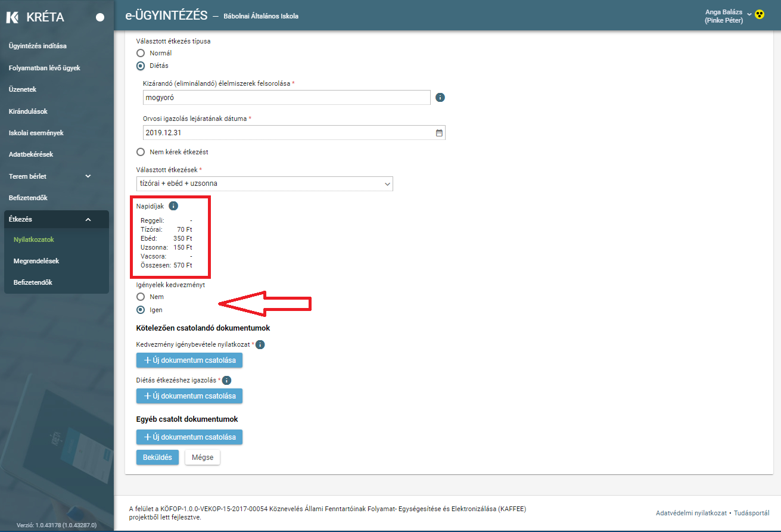The image size is (781, 532).
Task: Open Folyamatban lévő ügyek
Action: 45,68
